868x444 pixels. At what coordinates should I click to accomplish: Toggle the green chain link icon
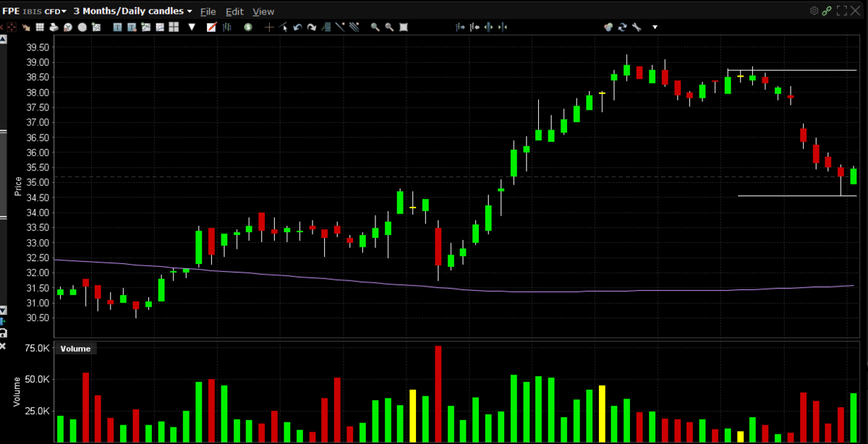827,11
